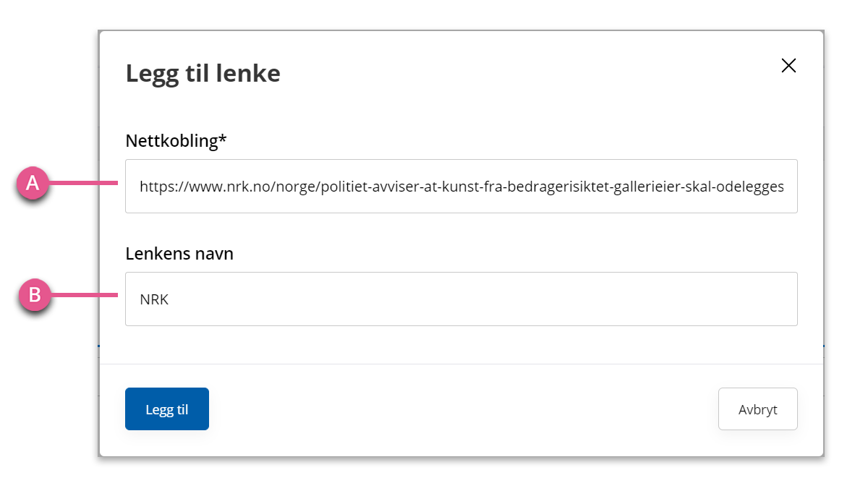Focus the Lenkens navn input field
This screenshot has height=504, width=855.
pyautogui.click(x=461, y=299)
